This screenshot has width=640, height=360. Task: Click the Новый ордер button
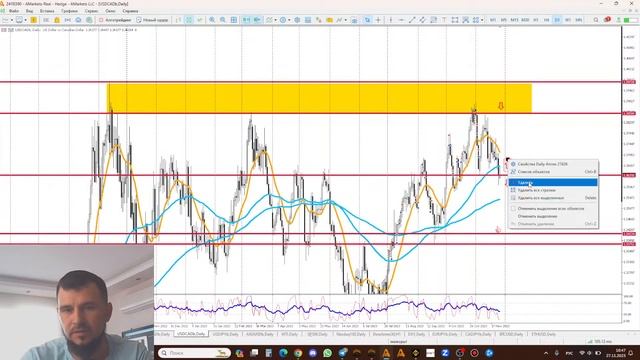pyautogui.click(x=152, y=20)
